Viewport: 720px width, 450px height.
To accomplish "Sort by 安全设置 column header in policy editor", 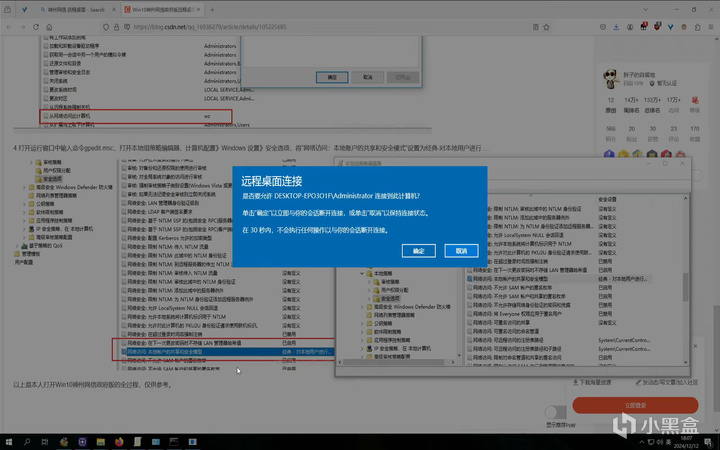I will point(607,199).
